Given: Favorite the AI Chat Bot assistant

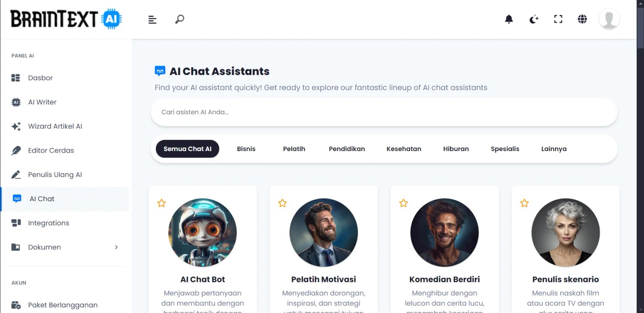Looking at the screenshot, I should [x=161, y=203].
